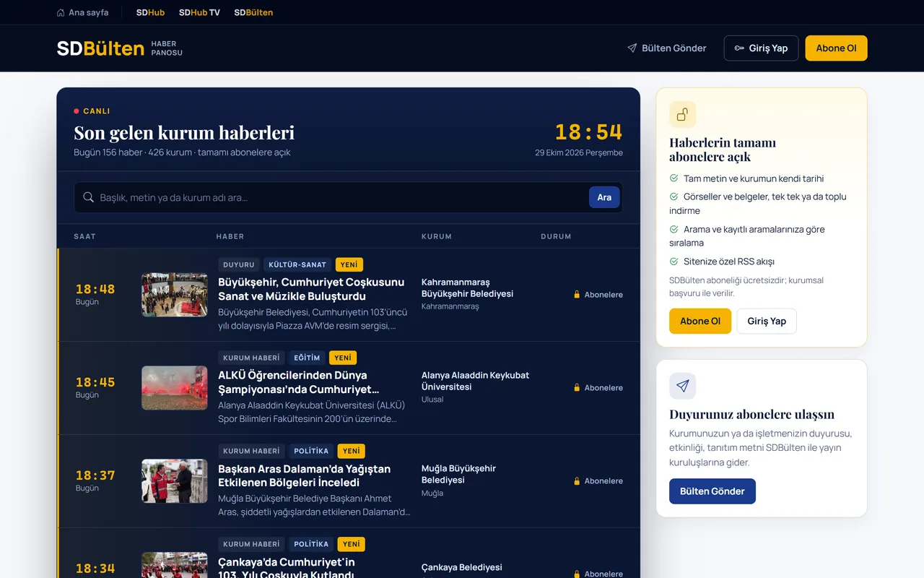The height and width of the screenshot is (578, 924).
Task: Open the SDHub TV tab
Action: pos(199,12)
